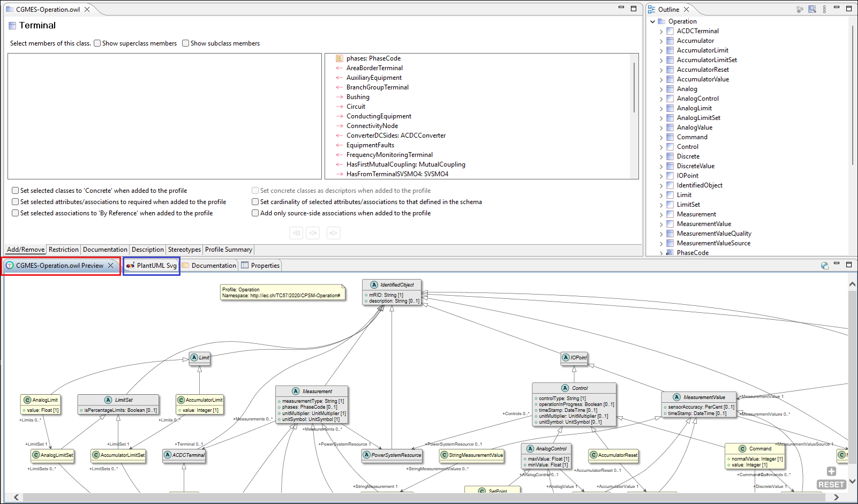Click the Command class icon in the diagram
The height and width of the screenshot is (504, 858).
(742, 449)
